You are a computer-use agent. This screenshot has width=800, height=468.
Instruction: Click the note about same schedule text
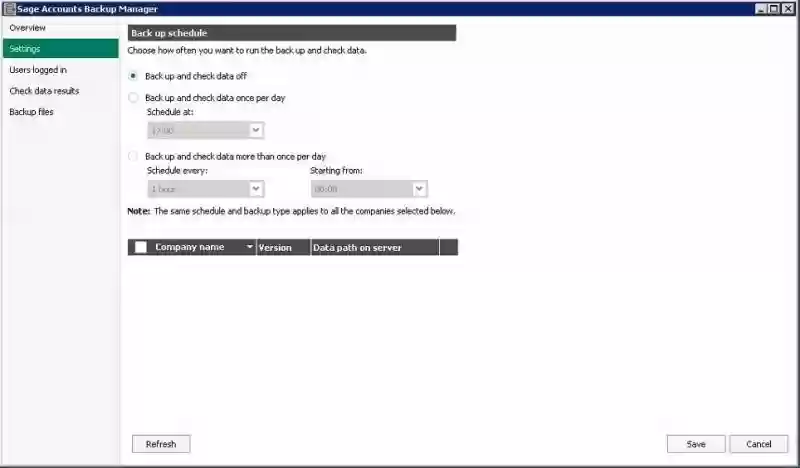[x=291, y=211]
